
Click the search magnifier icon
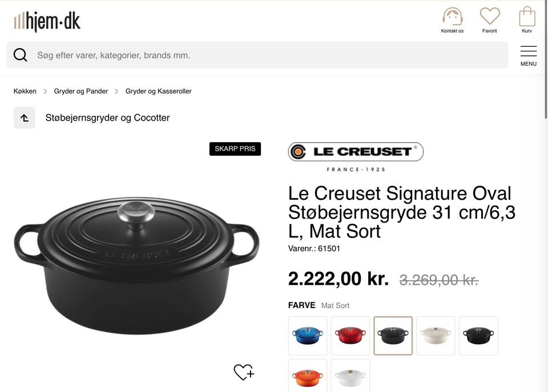tap(21, 55)
